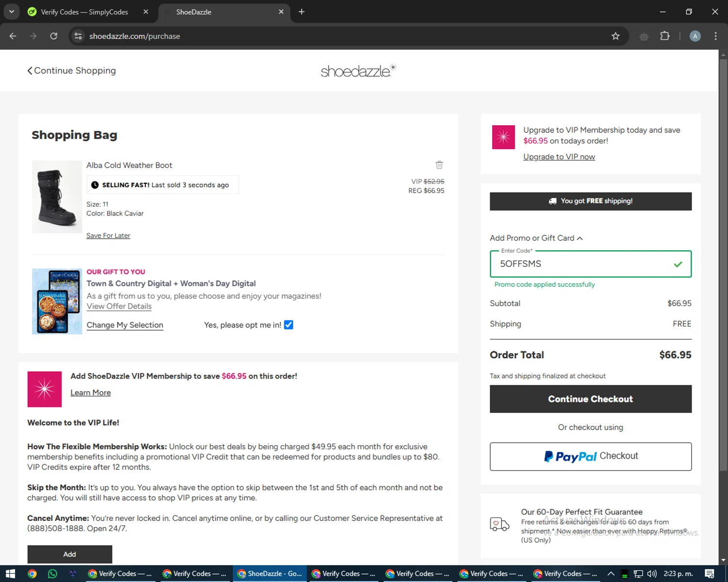728x582 pixels.
Task: Click the 'You got FREE shipping!' banner
Action: coord(591,201)
